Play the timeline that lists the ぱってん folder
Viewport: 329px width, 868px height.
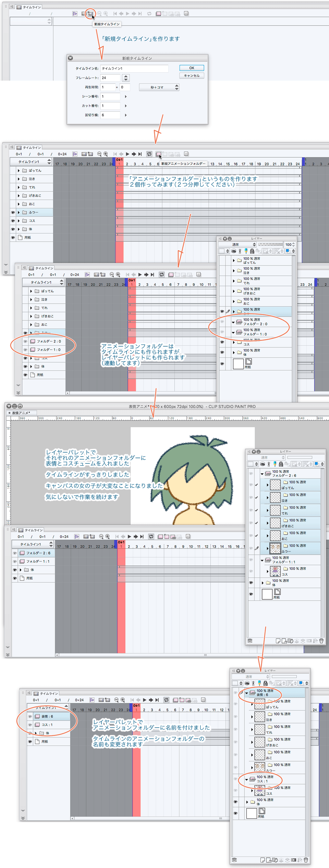(127, 154)
